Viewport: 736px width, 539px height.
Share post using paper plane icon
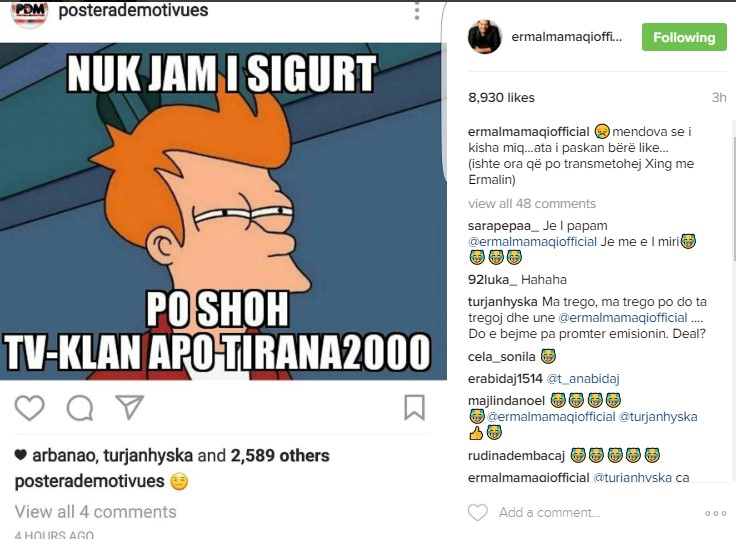[x=130, y=407]
